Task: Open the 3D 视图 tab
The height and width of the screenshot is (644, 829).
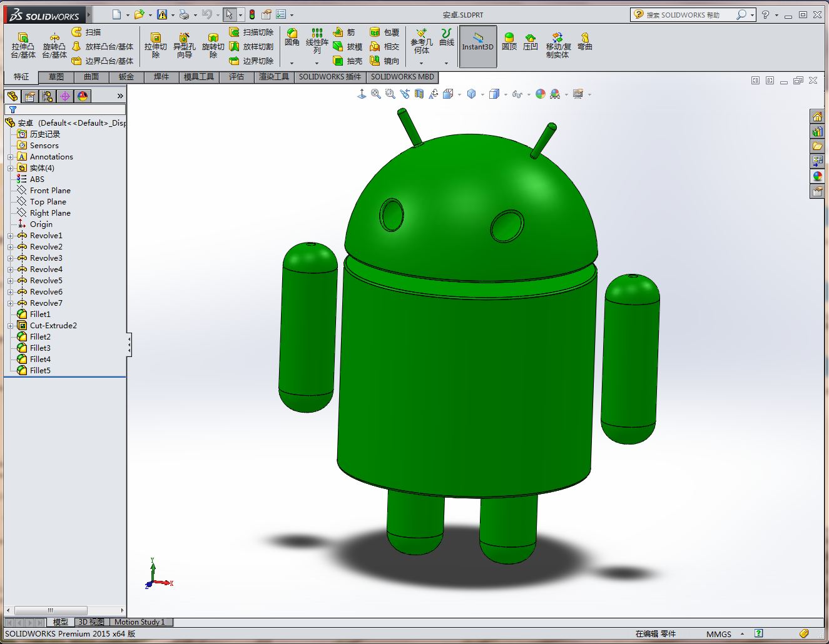Action: tap(91, 622)
